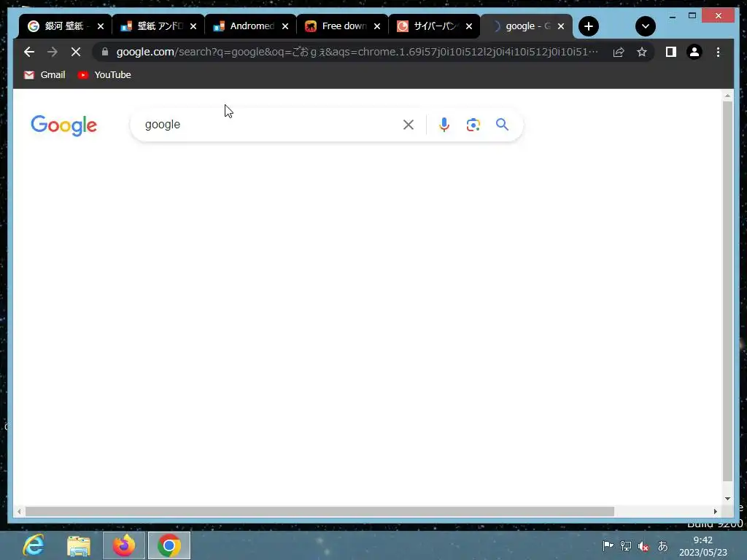Open the side panel
The image size is (747, 560).
click(x=671, y=52)
